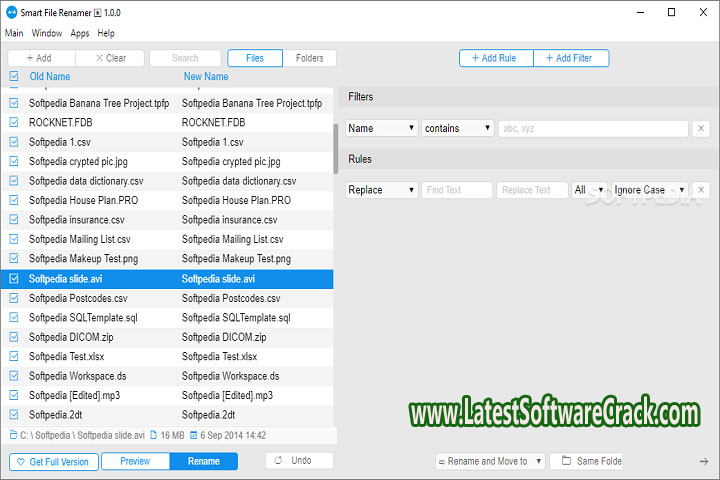
Task: Open the Ignore Case dropdown
Action: pos(649,190)
